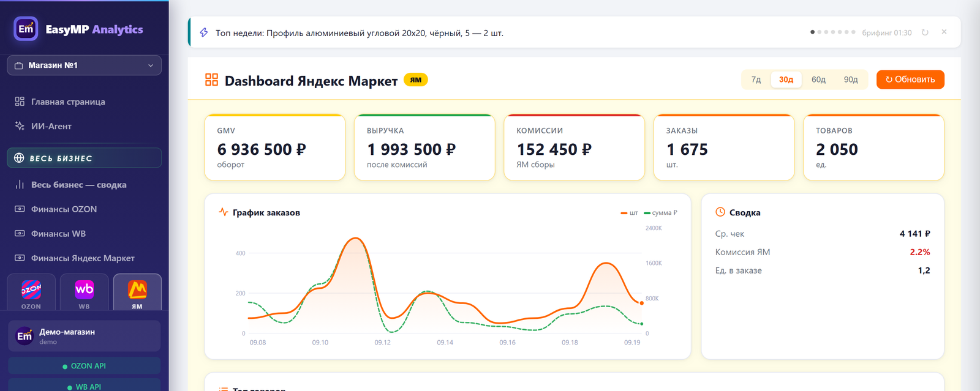Open the GMV metric card
980x391 pixels.
tap(275, 147)
